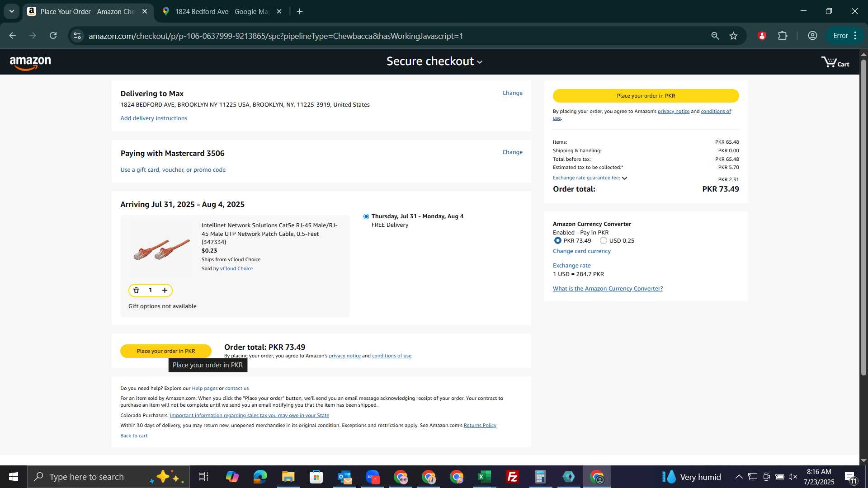Open contact us link
Screen dimensions: 868x488
coord(237,389)
